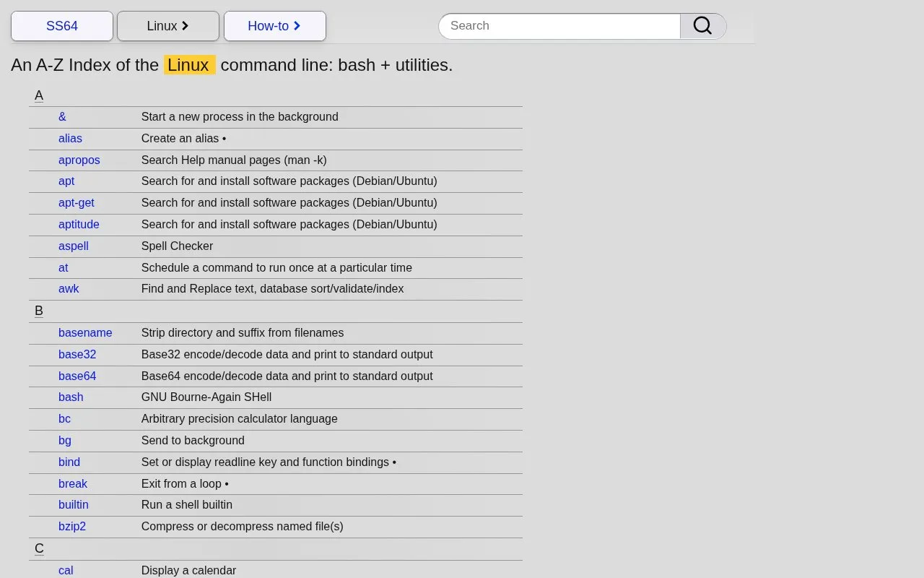Open the SS64 home button

(62, 26)
